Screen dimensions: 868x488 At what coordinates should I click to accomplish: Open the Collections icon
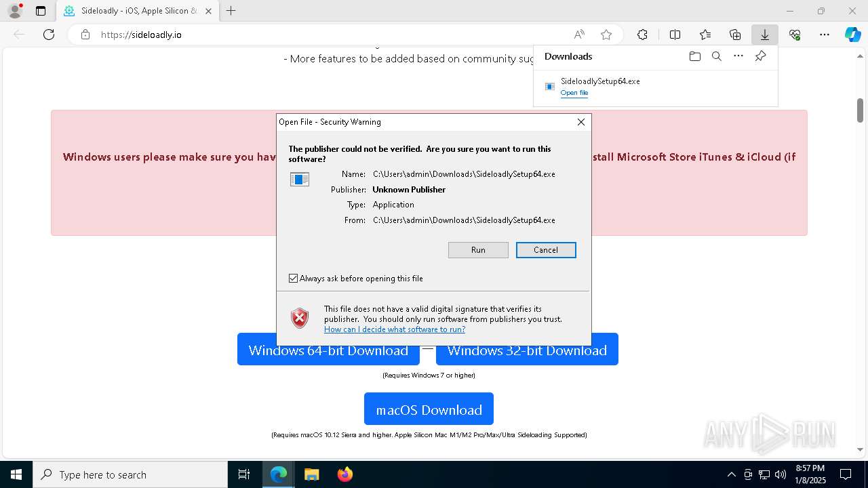[x=735, y=35]
